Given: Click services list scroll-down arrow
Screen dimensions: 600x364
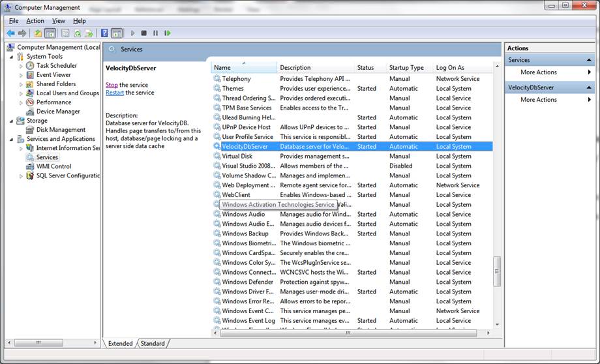Looking at the screenshot, I should click(x=497, y=325).
